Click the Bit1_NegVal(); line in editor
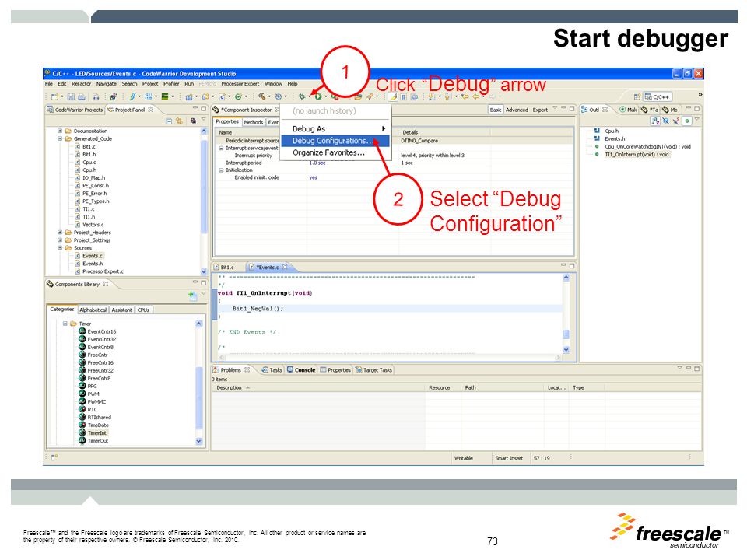The width and height of the screenshot is (747, 560). (x=258, y=309)
